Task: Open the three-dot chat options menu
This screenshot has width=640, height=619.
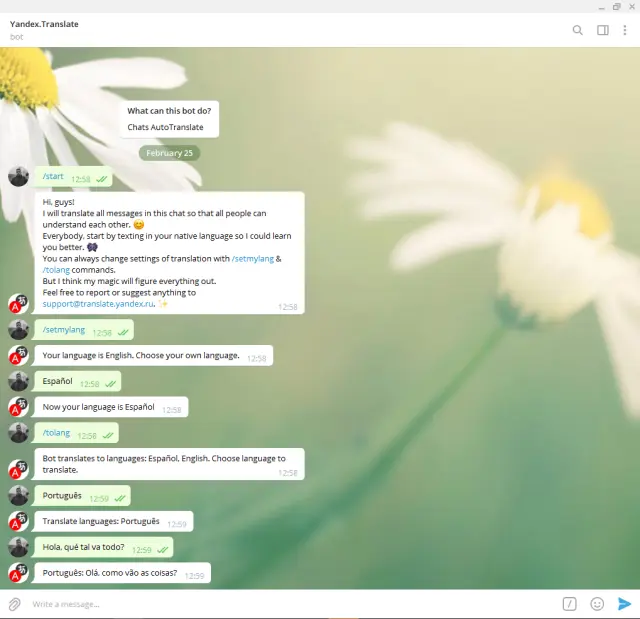Action: tap(626, 30)
